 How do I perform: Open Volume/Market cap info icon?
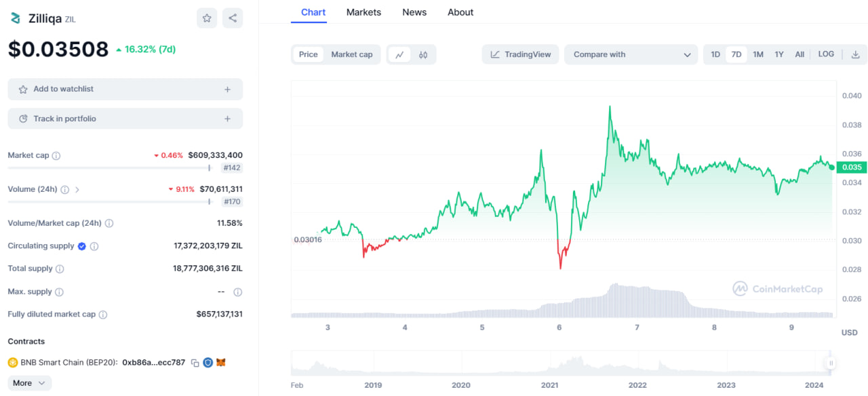point(109,224)
